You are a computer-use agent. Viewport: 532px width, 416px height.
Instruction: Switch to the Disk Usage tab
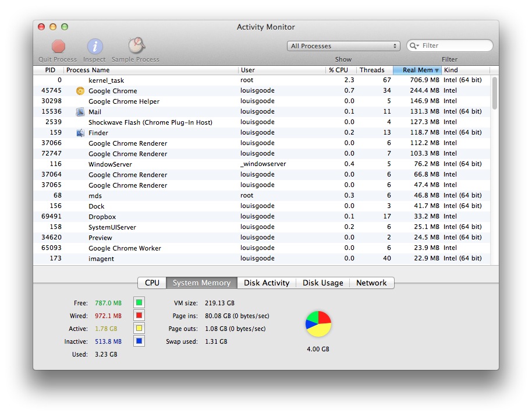(x=322, y=283)
